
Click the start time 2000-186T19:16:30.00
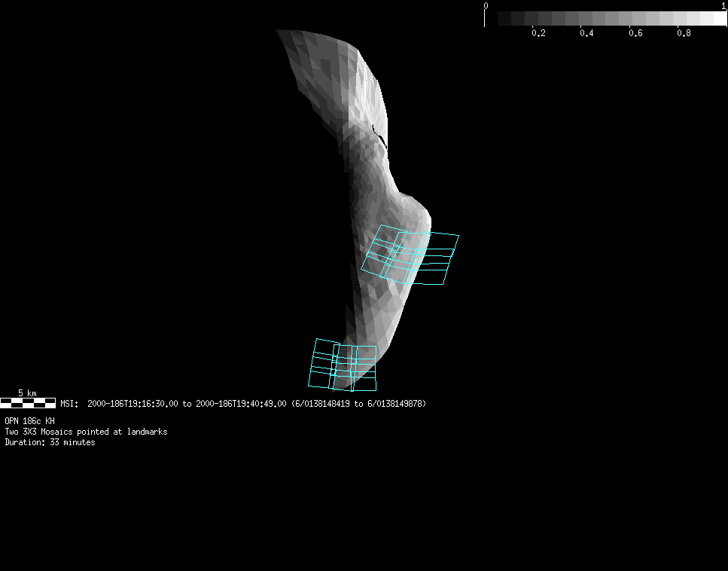point(133,404)
